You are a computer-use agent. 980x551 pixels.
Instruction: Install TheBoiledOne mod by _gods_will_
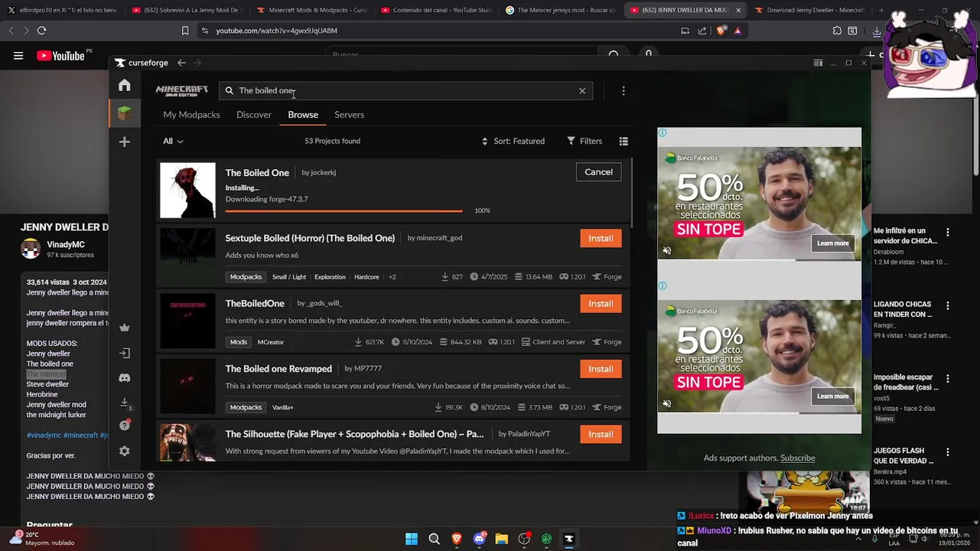[601, 303]
